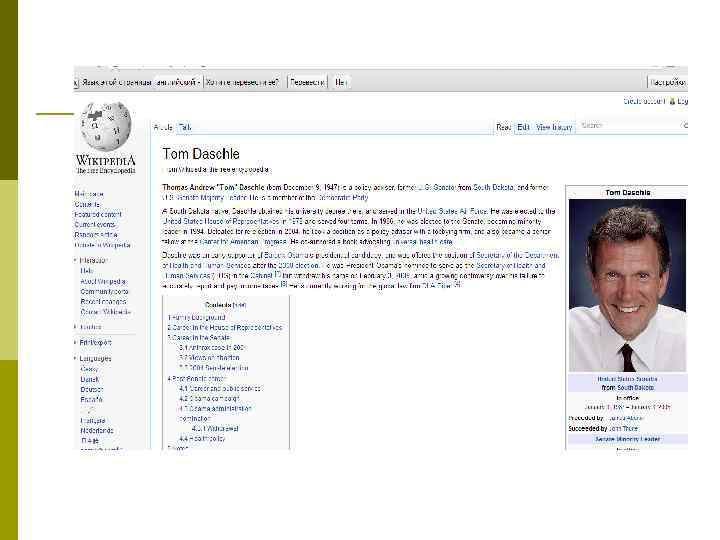Switch to the Talk tab
Screen dimensions: 720x540
pyautogui.click(x=185, y=127)
